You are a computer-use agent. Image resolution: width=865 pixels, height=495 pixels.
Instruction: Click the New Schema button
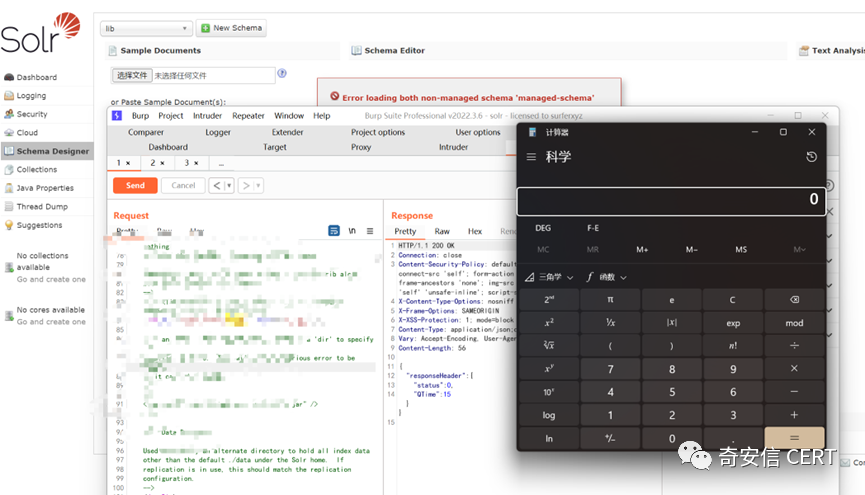[231, 28]
